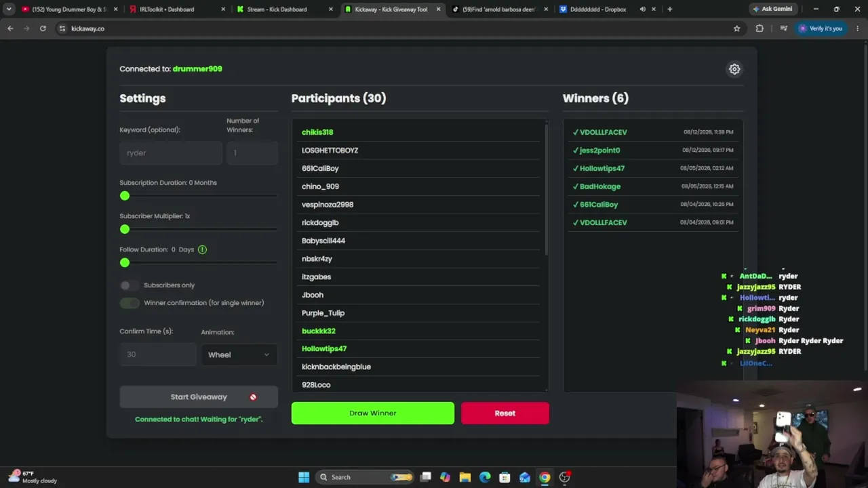
Task: Reload the kickaway.co page
Action: (x=43, y=28)
